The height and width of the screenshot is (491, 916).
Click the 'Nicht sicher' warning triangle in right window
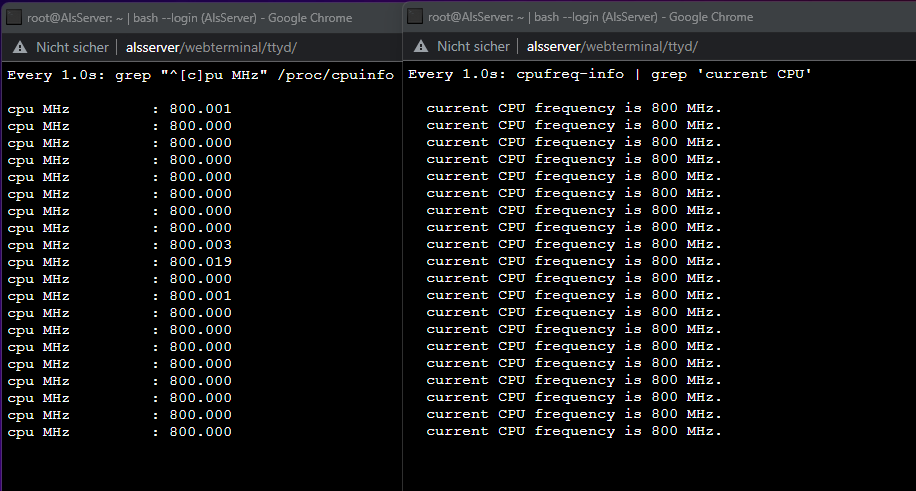(x=421, y=46)
